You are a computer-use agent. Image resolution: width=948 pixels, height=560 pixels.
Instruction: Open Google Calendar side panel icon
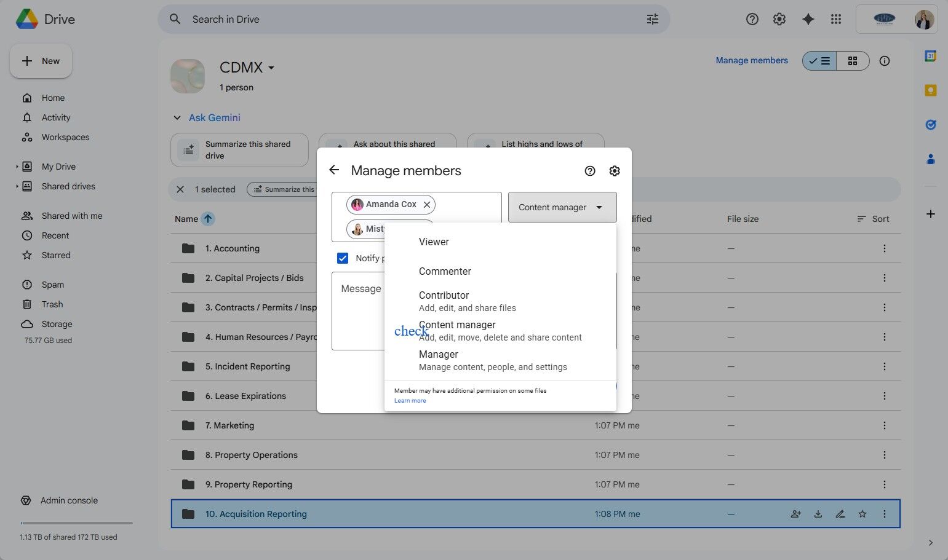(930, 56)
